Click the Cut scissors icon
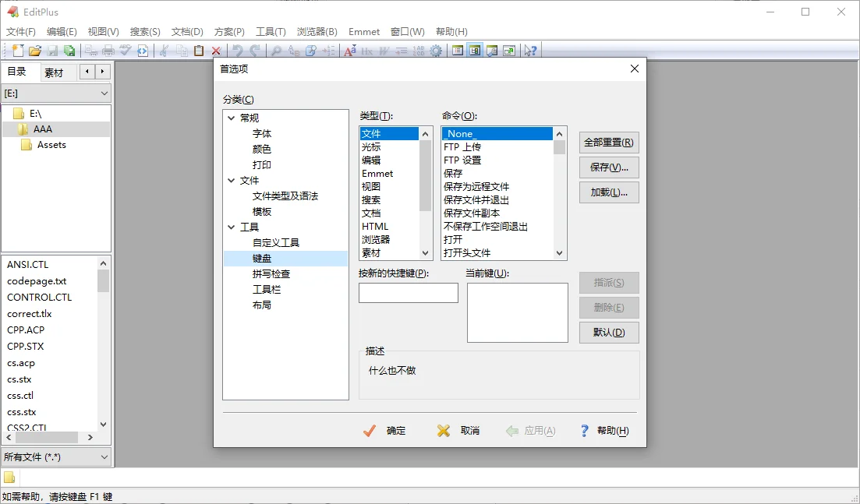Image resolution: width=860 pixels, height=504 pixels. pyautogui.click(x=164, y=51)
